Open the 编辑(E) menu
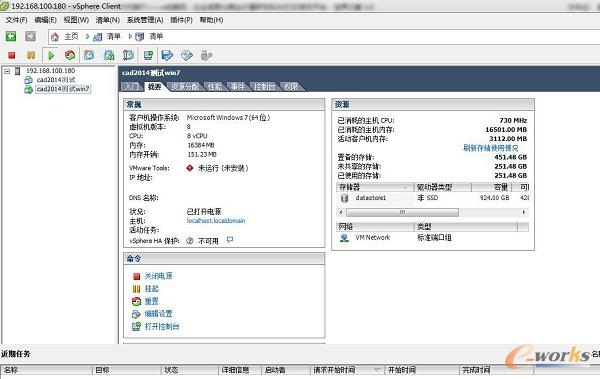The width and height of the screenshot is (600, 379). (46, 20)
